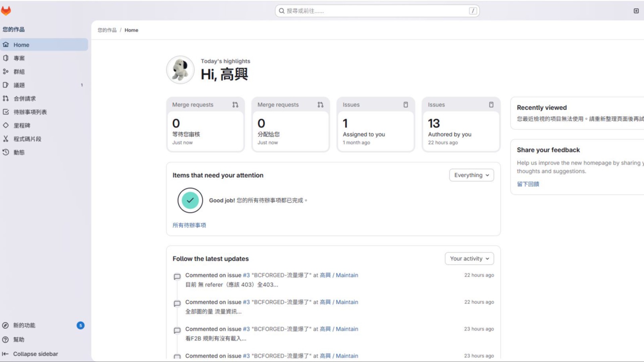This screenshot has height=362, width=644.
Task: Open 合併請求 from the sidebar
Action: tap(25, 98)
